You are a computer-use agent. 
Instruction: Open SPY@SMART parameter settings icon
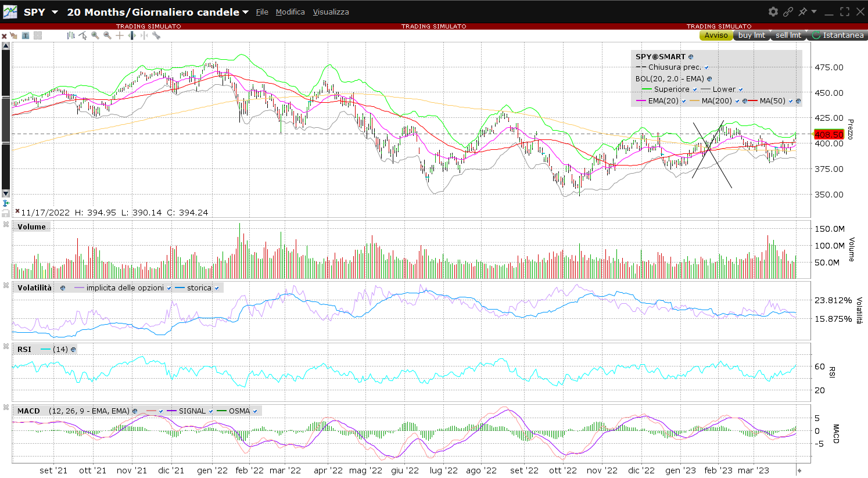click(x=691, y=57)
